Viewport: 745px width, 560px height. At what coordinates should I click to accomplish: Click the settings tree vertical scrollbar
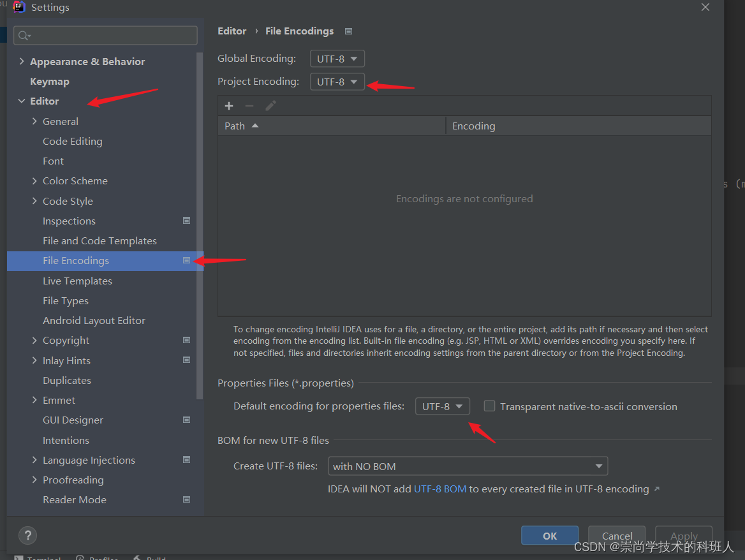click(200, 226)
